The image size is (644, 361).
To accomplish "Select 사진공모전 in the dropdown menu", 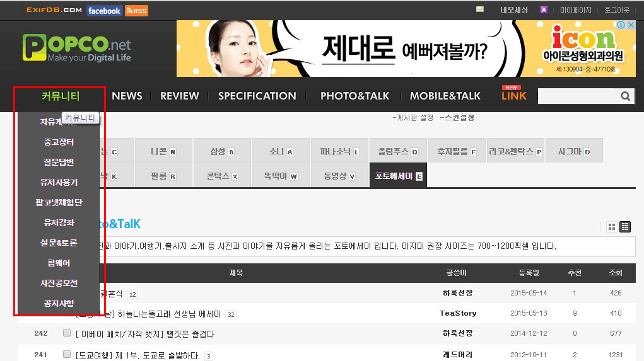I will click(59, 283).
